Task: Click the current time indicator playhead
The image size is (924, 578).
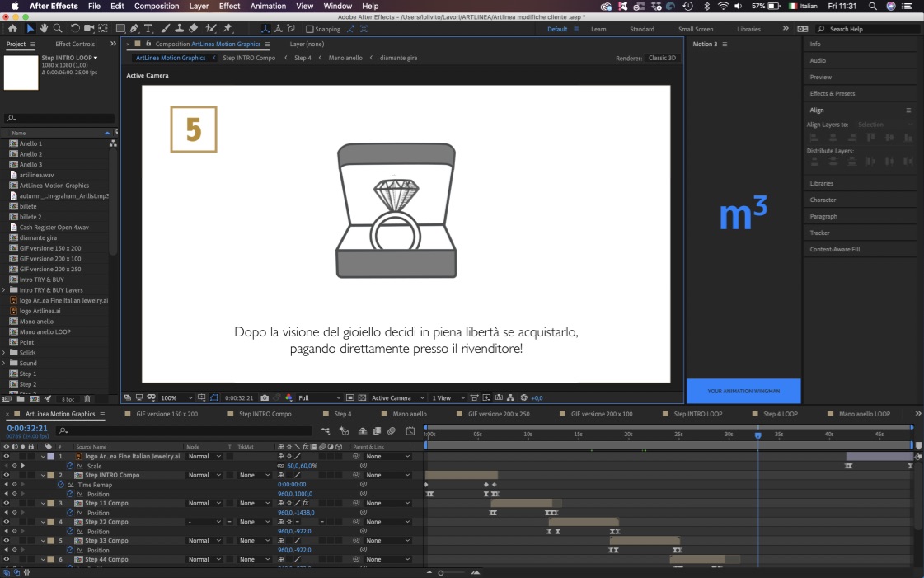Action: point(757,435)
